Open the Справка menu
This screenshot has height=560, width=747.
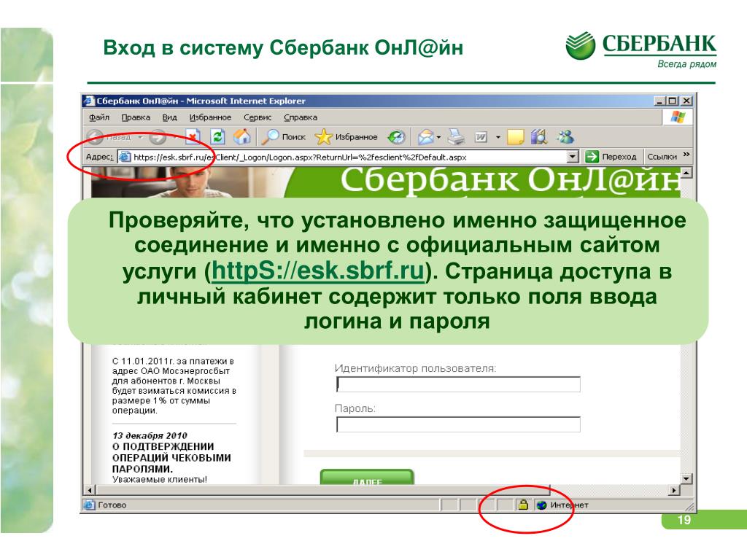pyautogui.click(x=300, y=117)
